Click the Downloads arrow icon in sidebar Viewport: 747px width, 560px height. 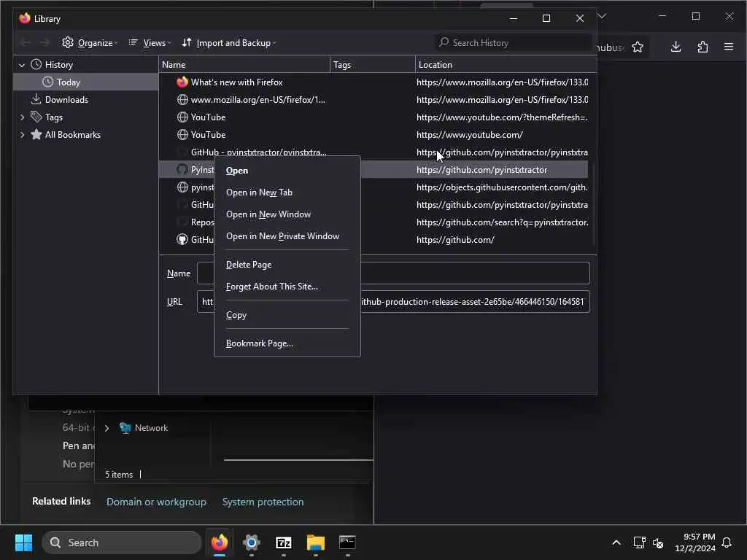36,99
